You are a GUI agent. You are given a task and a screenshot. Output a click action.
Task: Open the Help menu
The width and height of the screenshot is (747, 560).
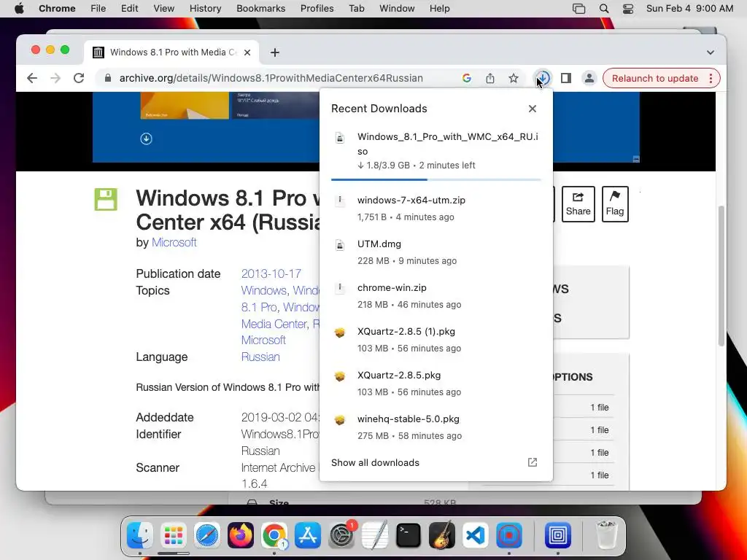tap(439, 9)
